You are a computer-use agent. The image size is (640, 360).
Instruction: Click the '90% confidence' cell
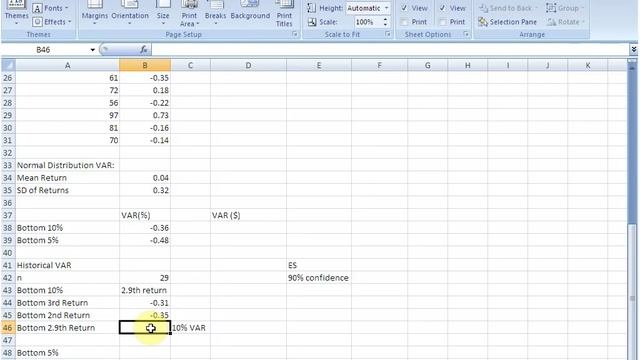pyautogui.click(x=319, y=278)
